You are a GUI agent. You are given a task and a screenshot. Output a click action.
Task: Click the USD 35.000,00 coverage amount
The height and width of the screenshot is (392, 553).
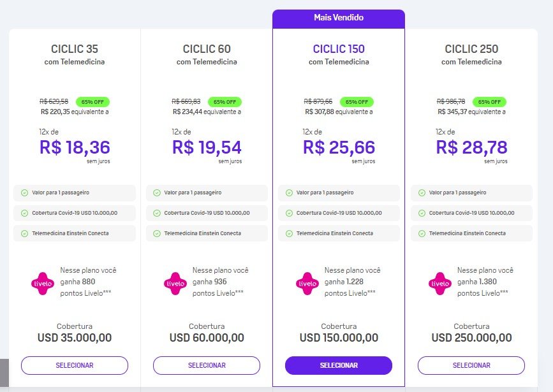(75, 338)
